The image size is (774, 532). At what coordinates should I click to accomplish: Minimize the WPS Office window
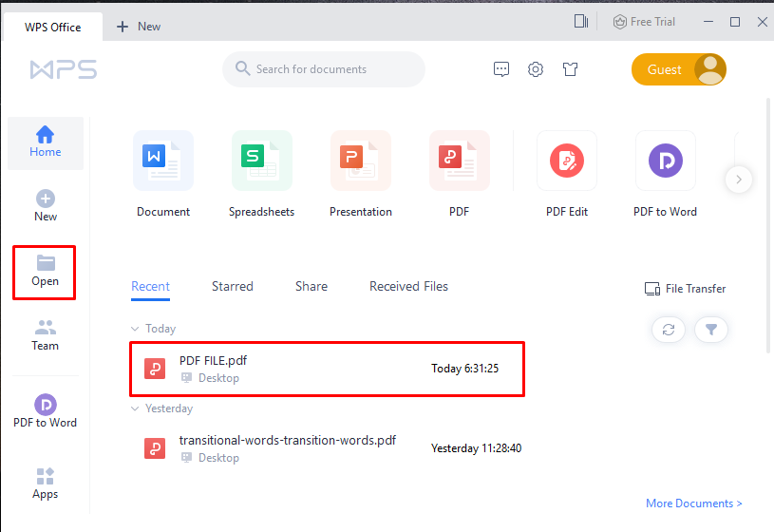[x=708, y=22]
